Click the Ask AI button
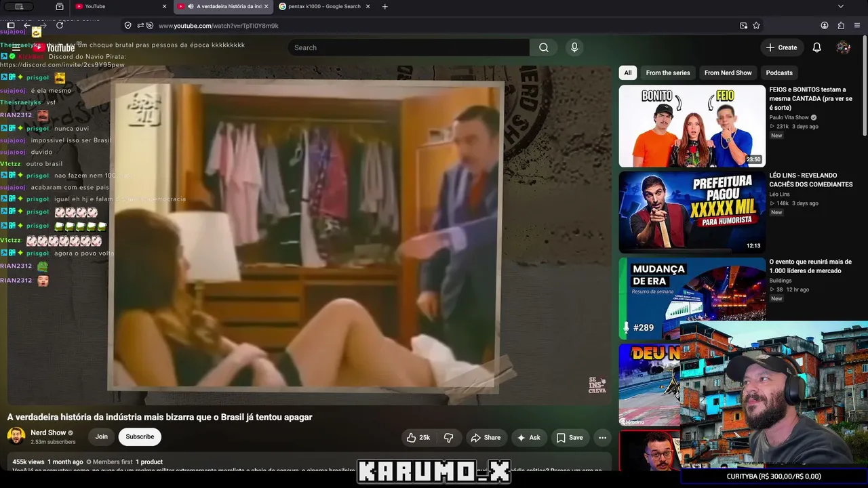Image resolution: width=868 pixels, height=488 pixels. coord(528,438)
